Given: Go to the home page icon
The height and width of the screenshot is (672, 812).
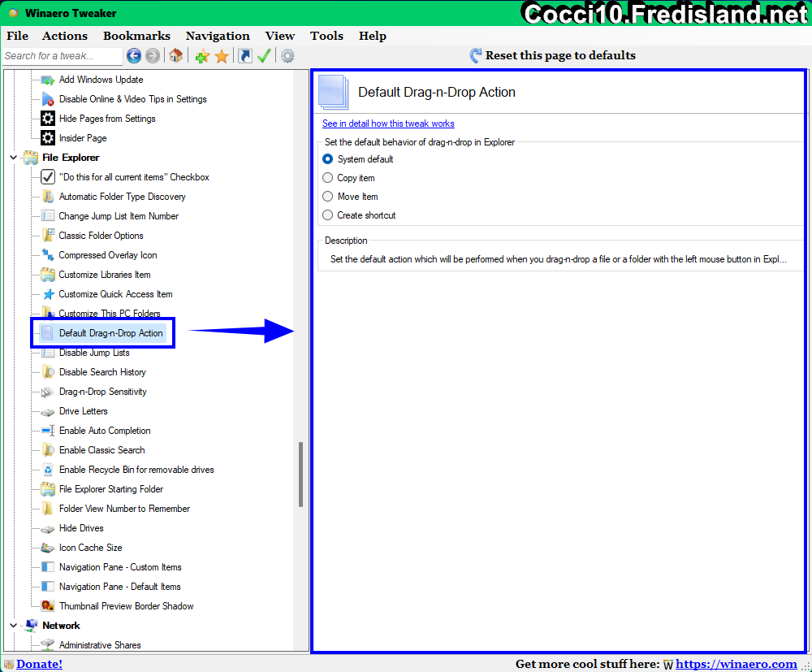Looking at the screenshot, I should tap(175, 55).
